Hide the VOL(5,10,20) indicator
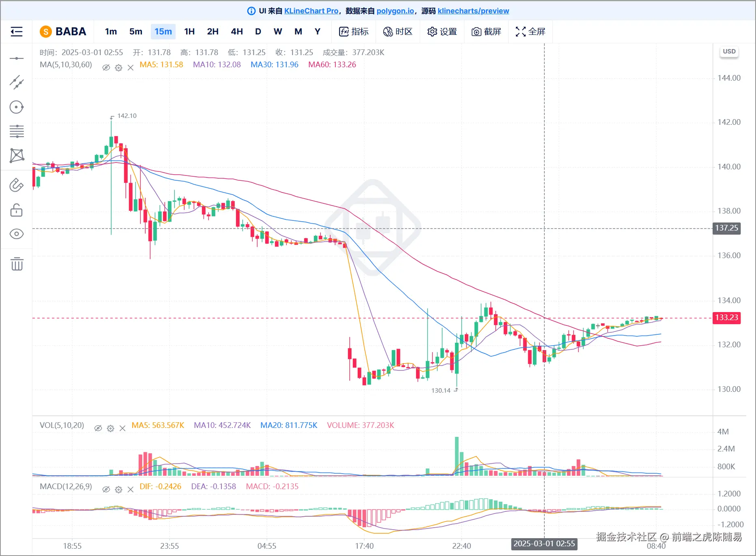756x556 pixels. point(98,428)
